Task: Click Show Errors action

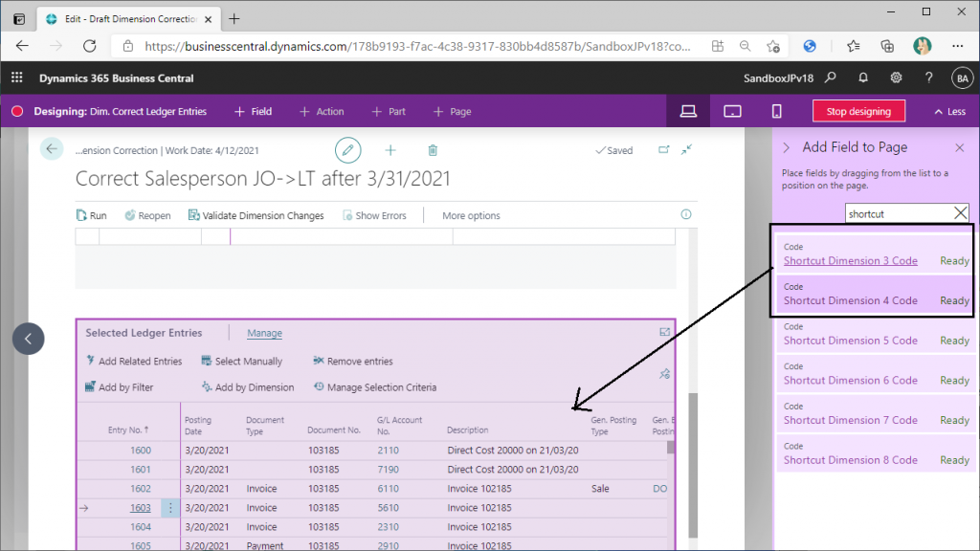Action: pos(374,215)
